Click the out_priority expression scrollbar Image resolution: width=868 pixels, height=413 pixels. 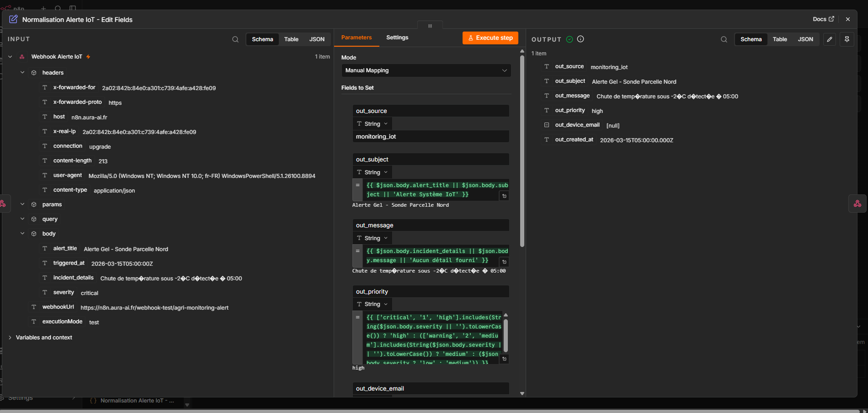click(506, 336)
